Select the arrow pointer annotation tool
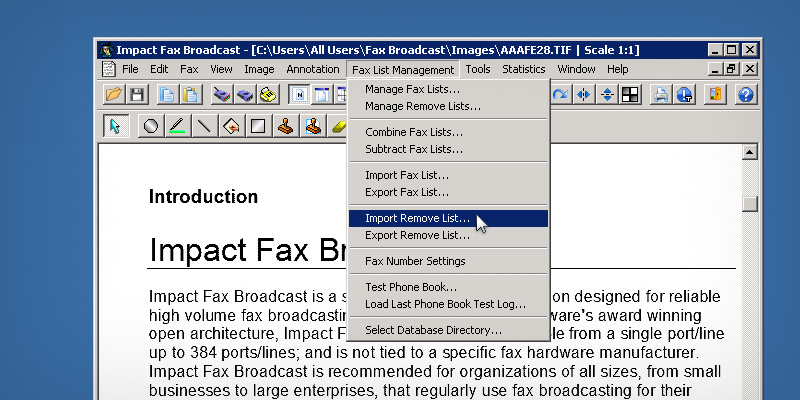The width and height of the screenshot is (800, 400). point(114,127)
